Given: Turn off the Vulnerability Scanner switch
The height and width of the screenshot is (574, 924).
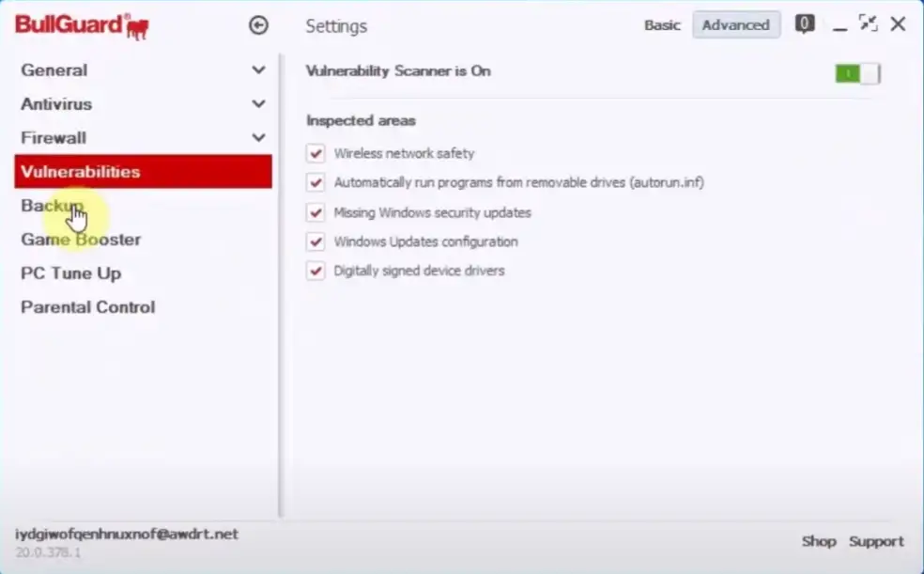Looking at the screenshot, I should pyautogui.click(x=857, y=73).
